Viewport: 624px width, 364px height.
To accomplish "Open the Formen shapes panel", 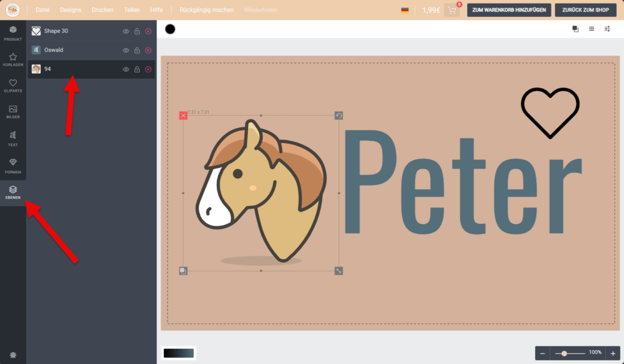I will coord(13,164).
